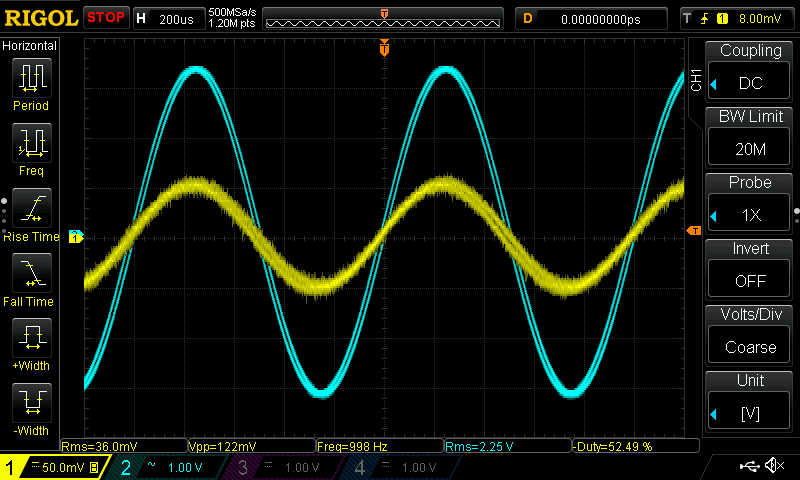Viewport: 800px width, 480px height.
Task: Click the 500MSa/s sample rate text
Action: pos(232,13)
